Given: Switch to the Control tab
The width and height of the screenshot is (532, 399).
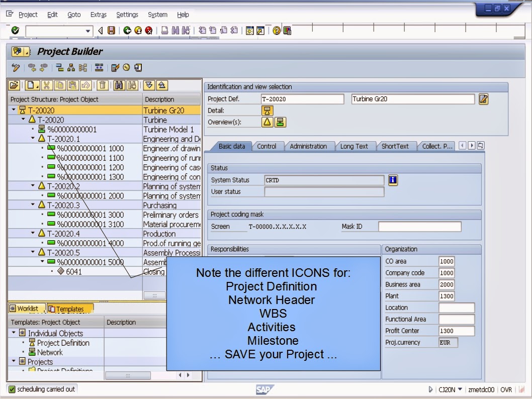Looking at the screenshot, I should [268, 146].
